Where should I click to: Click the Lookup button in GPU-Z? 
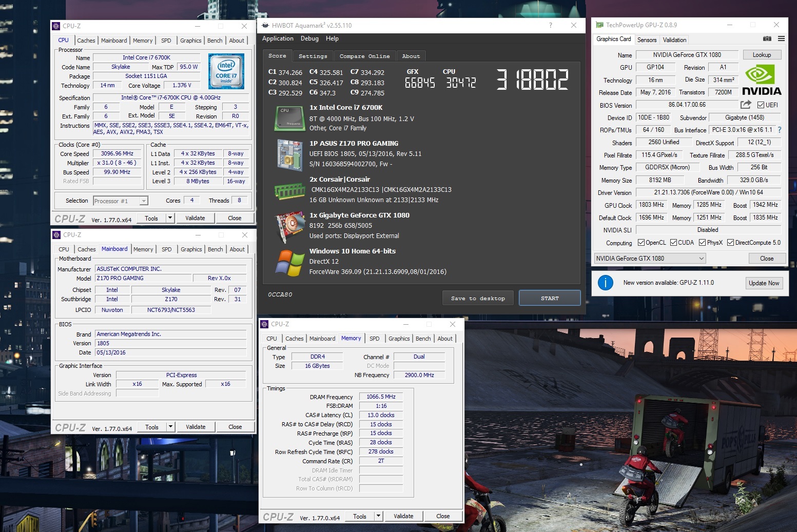coord(762,55)
